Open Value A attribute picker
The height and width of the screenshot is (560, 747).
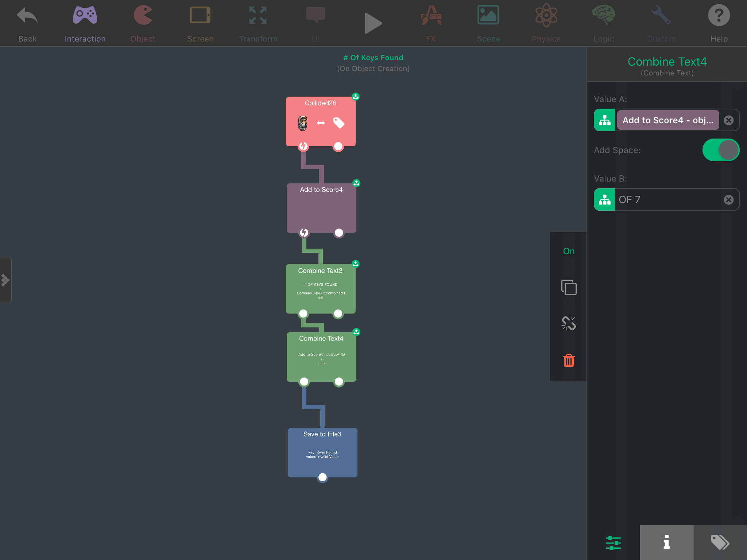[x=604, y=120]
